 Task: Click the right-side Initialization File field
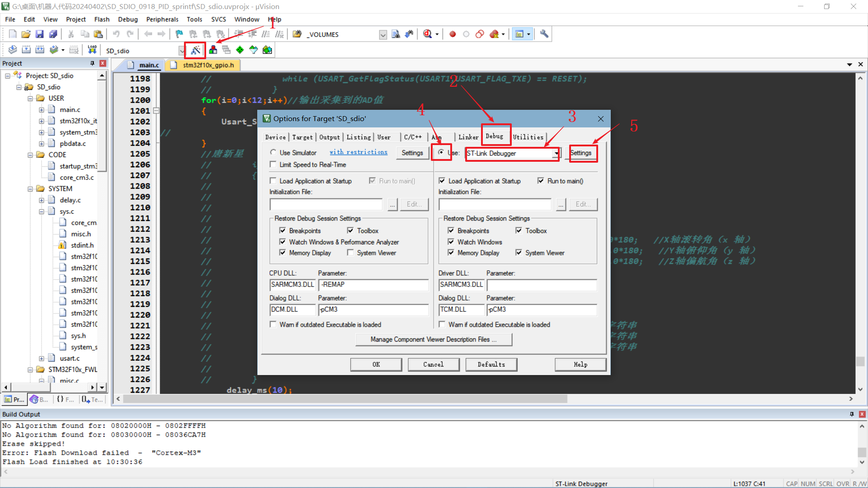(x=495, y=204)
